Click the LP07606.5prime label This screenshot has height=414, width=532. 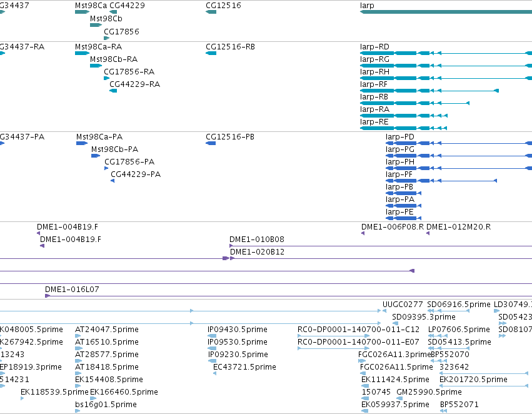click(x=459, y=330)
